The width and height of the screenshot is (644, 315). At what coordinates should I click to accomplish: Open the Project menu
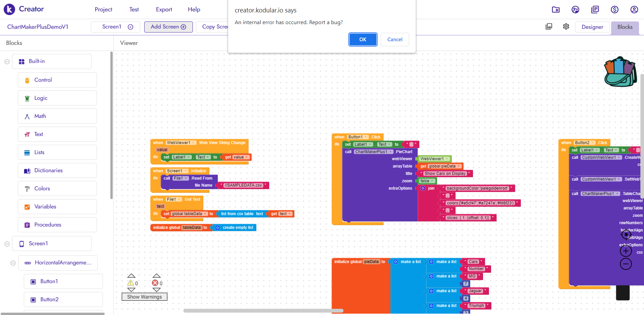point(103,9)
